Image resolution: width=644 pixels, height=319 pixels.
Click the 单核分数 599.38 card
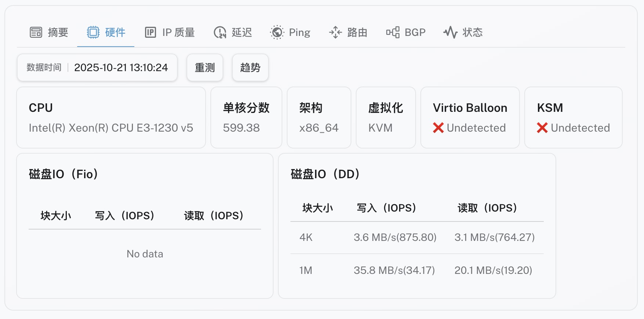[246, 118]
